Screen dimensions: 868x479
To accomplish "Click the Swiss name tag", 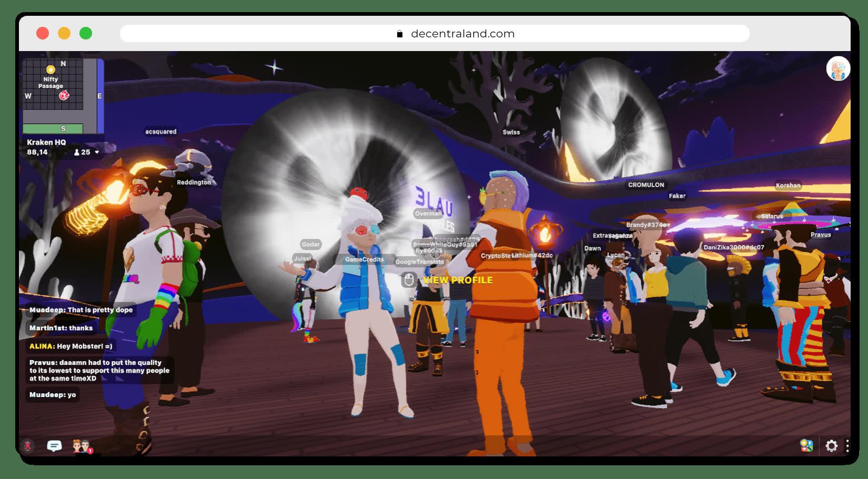I will pyautogui.click(x=511, y=132).
